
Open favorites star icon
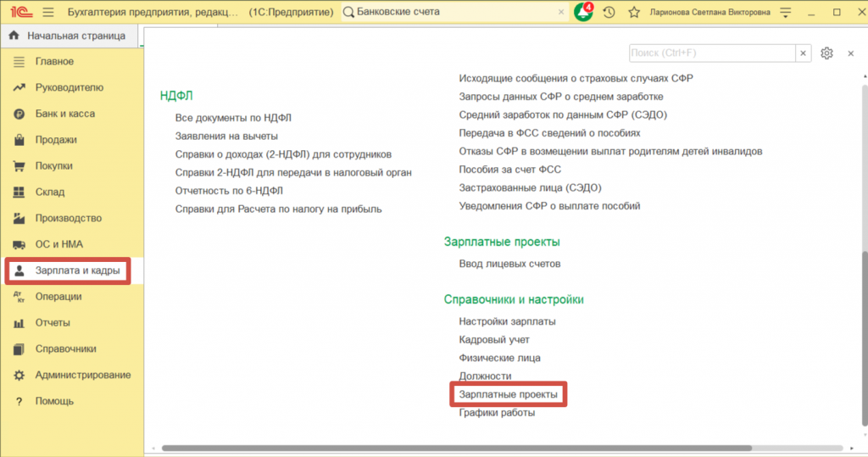coord(634,12)
